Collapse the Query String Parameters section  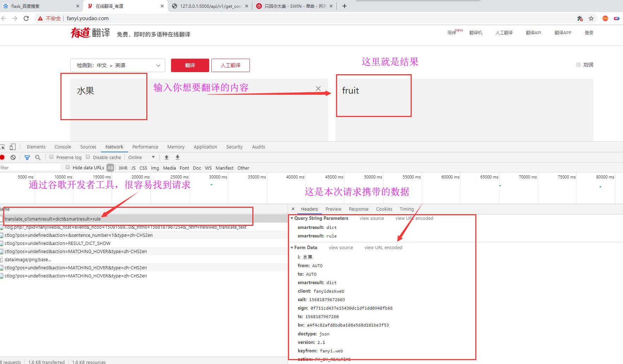[x=292, y=218]
